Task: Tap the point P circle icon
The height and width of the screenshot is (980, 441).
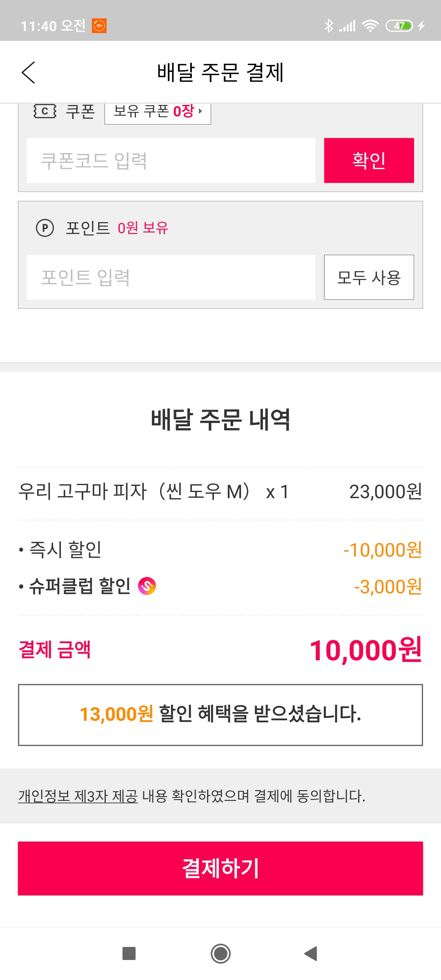Action: (x=45, y=228)
